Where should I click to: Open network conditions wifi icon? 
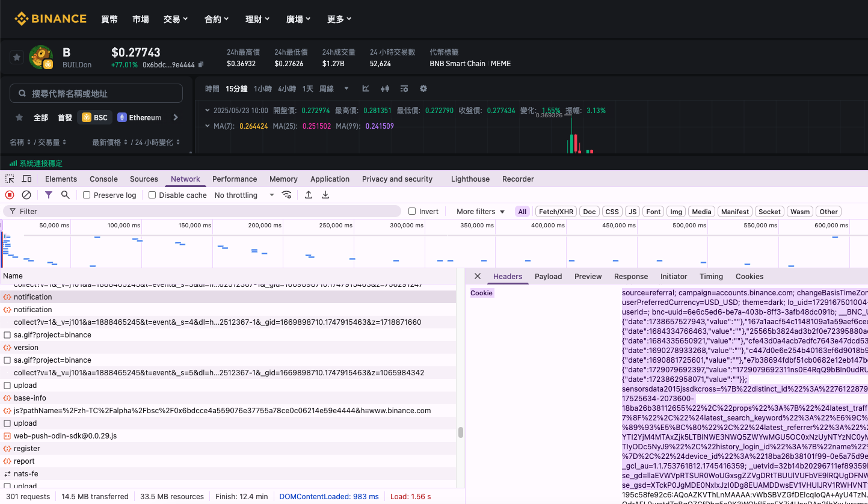click(x=287, y=195)
